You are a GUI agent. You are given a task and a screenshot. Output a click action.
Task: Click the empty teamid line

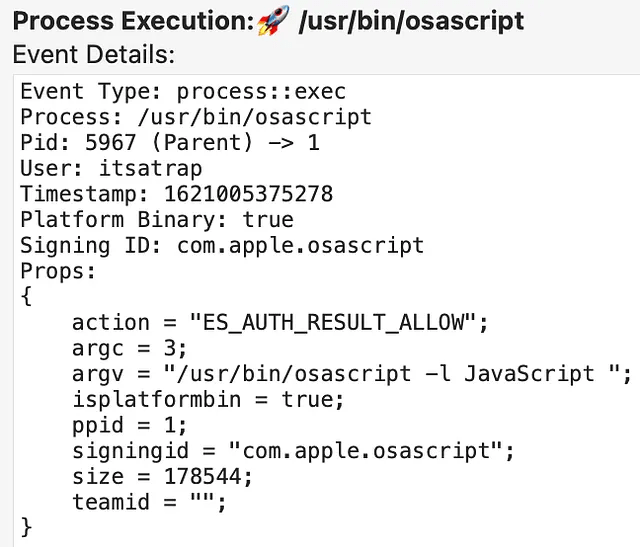click(150, 502)
